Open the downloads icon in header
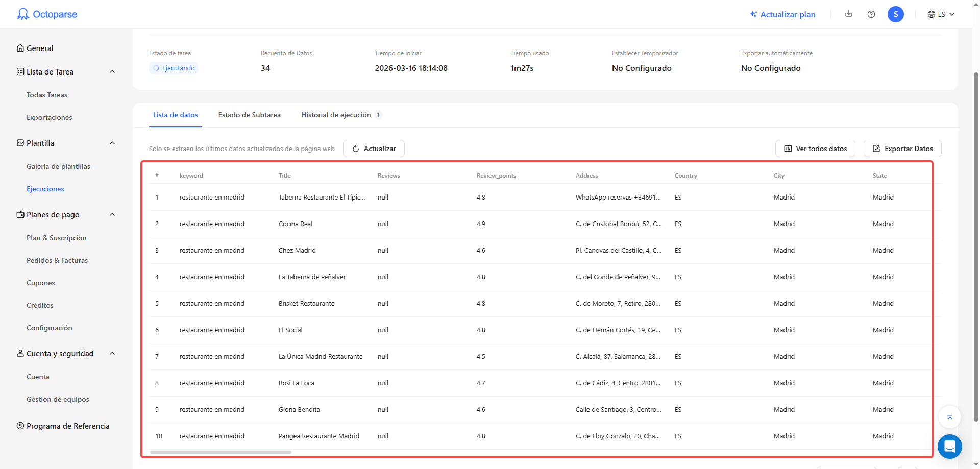This screenshot has height=469, width=980. pyautogui.click(x=849, y=14)
